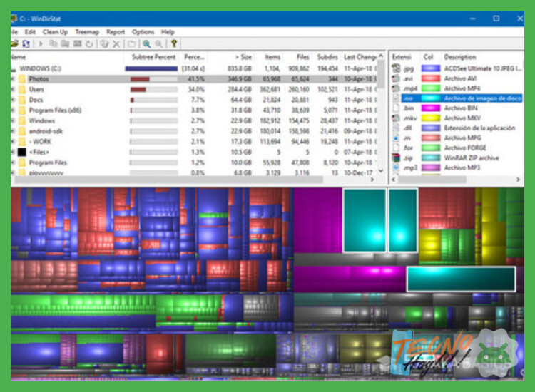Image resolution: width=535 pixels, height=392 pixels.
Task: Click the Properties folder toolbar icon
Action: coord(131,43)
